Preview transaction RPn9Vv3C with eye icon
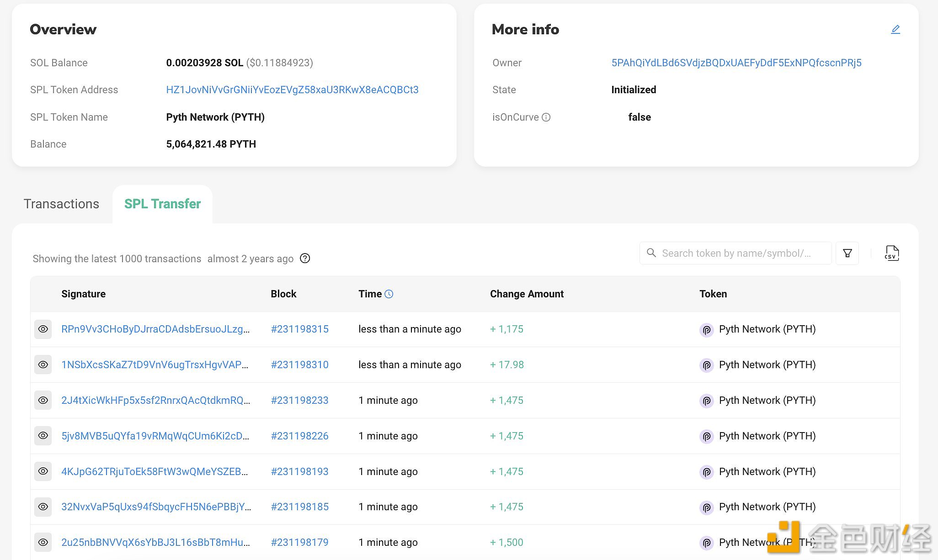This screenshot has height=560, width=938. (43, 329)
